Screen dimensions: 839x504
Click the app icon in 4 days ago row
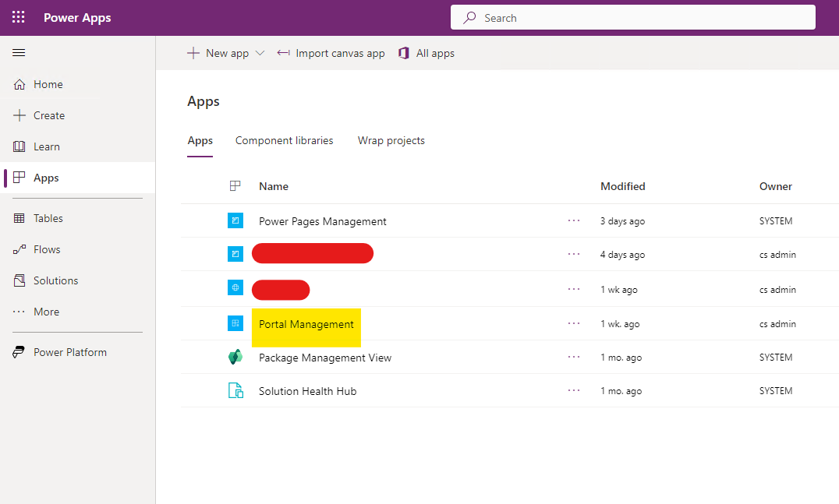point(235,254)
